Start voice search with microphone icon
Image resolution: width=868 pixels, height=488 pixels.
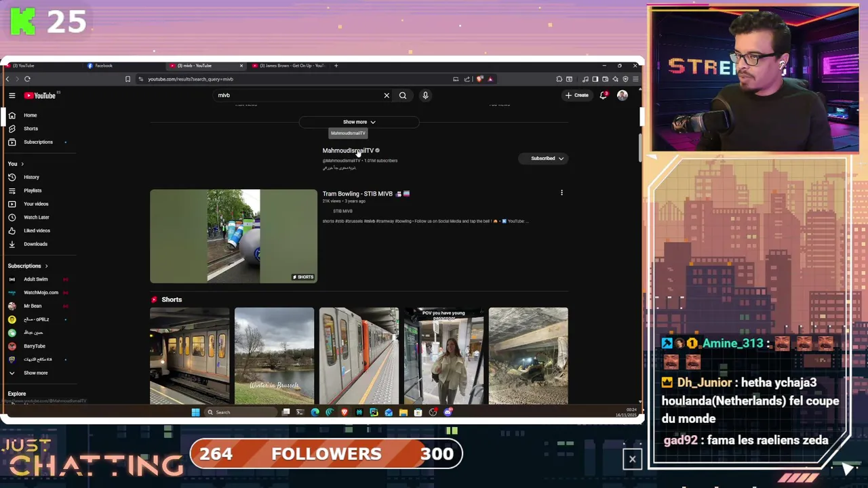pos(425,96)
